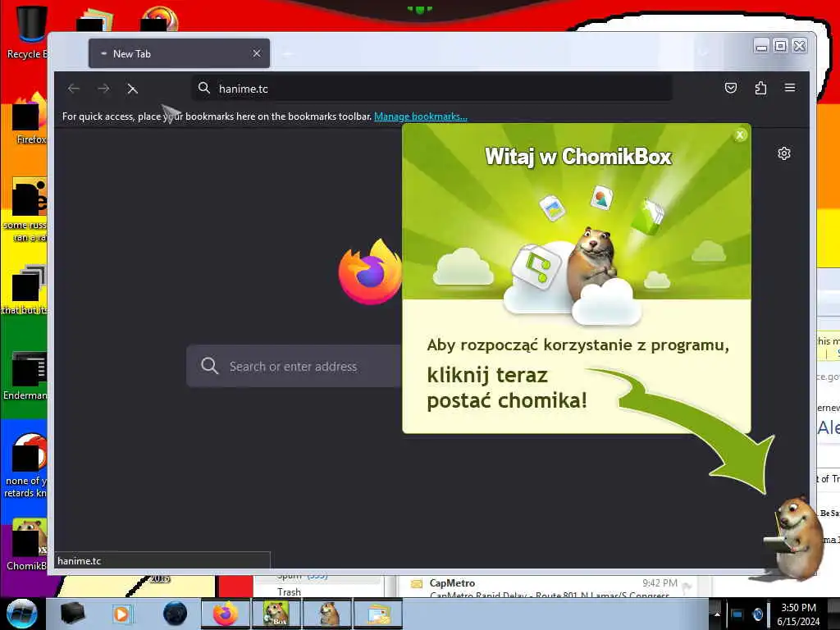This screenshot has width=840, height=630.
Task: Stop loading the page
Action: (132, 89)
